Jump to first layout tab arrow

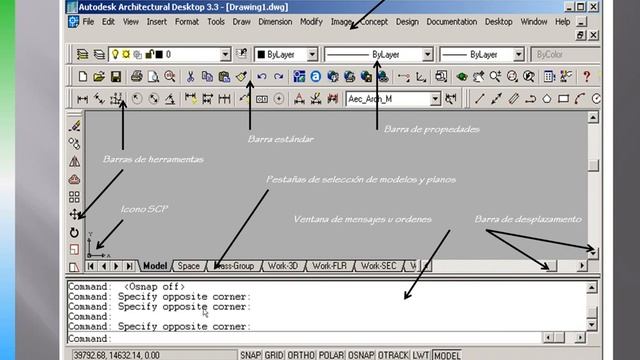[x=91, y=266]
